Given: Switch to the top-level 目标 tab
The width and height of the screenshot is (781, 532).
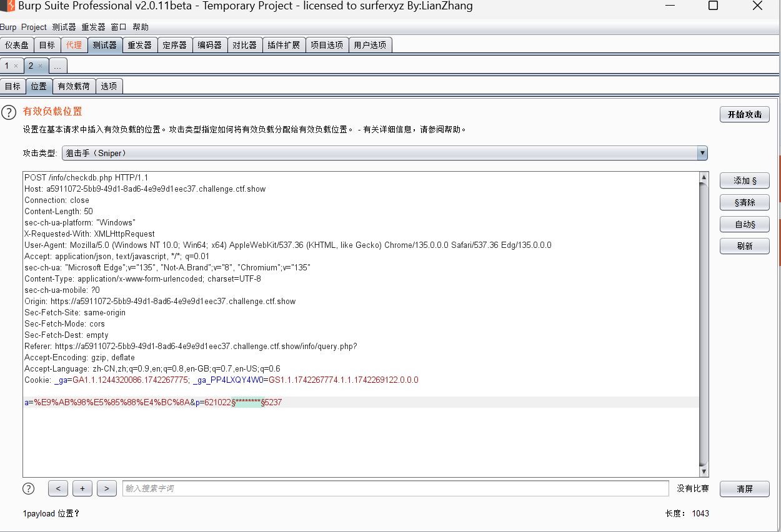Looking at the screenshot, I should pyautogui.click(x=47, y=45).
